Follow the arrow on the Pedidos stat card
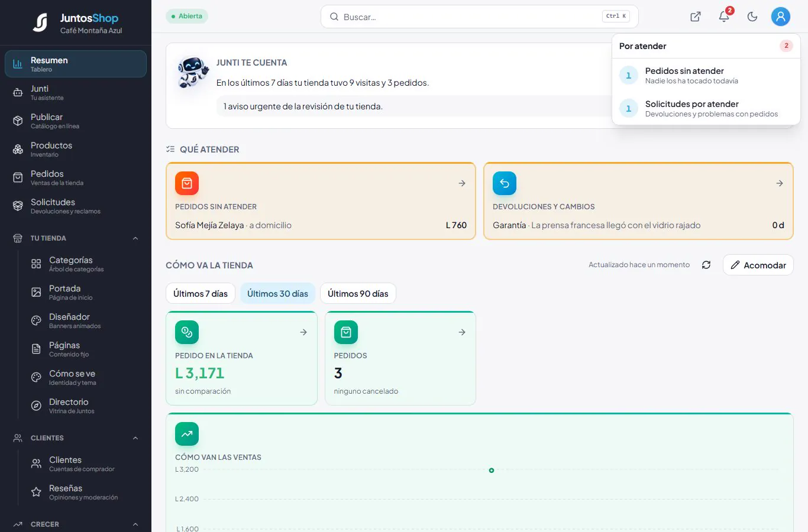This screenshot has height=532, width=808. tap(462, 332)
